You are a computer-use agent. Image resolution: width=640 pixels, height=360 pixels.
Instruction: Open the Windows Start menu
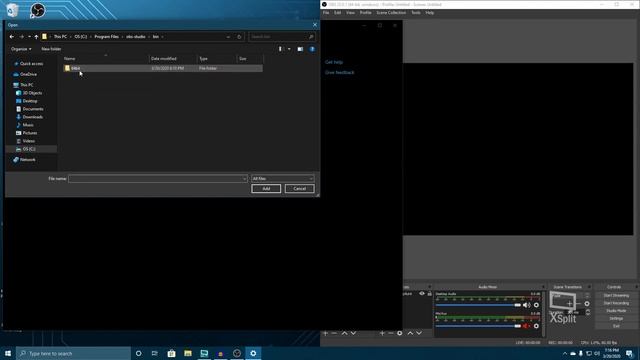[x=8, y=353]
